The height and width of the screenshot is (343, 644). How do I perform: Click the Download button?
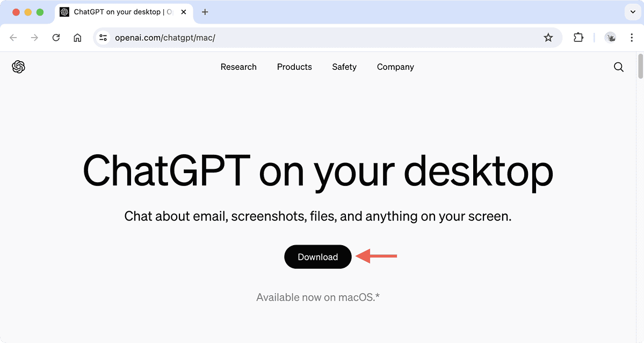317,257
